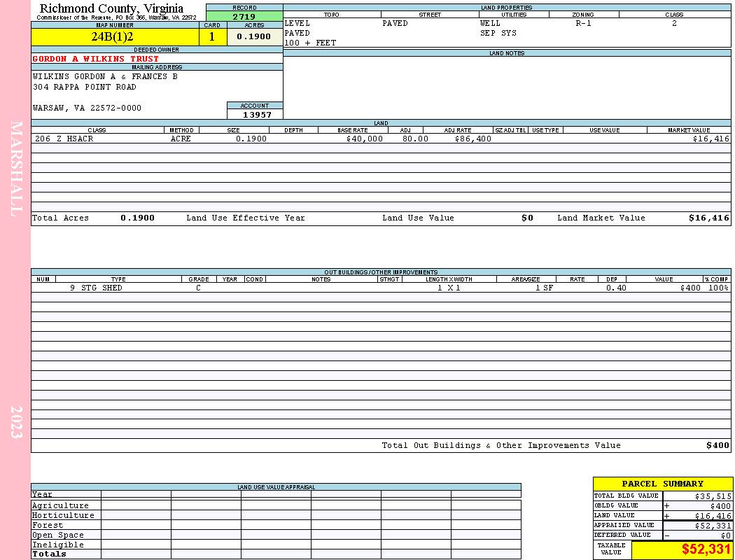Screen dimensions: 735x560
Task: Click topo value LEVEL
Action: [x=297, y=23]
